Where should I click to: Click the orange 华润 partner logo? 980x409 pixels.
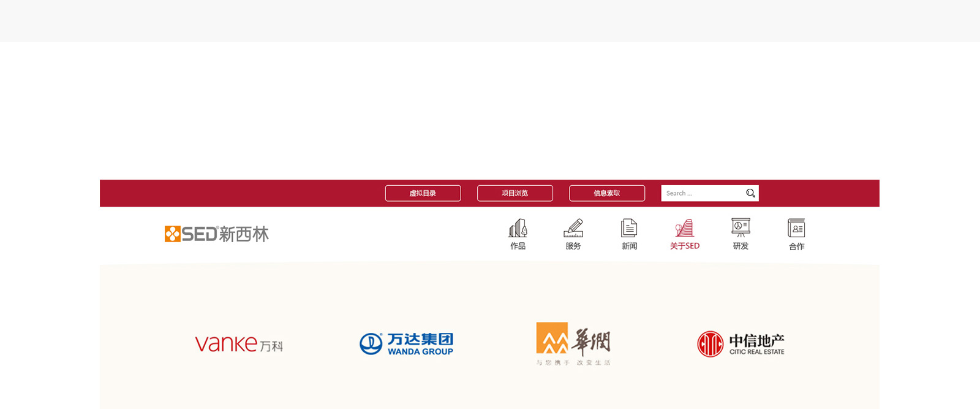(x=573, y=343)
